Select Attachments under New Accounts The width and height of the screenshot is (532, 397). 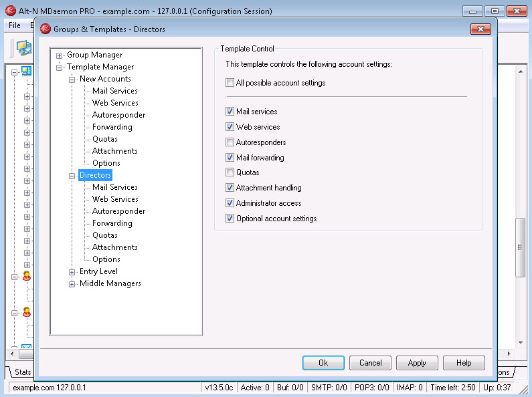(115, 151)
